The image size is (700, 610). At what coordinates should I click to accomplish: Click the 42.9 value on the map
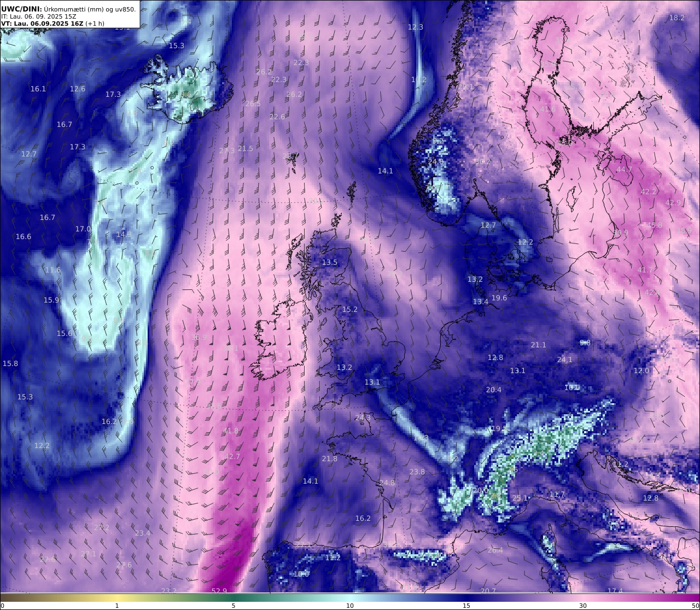pos(673,202)
